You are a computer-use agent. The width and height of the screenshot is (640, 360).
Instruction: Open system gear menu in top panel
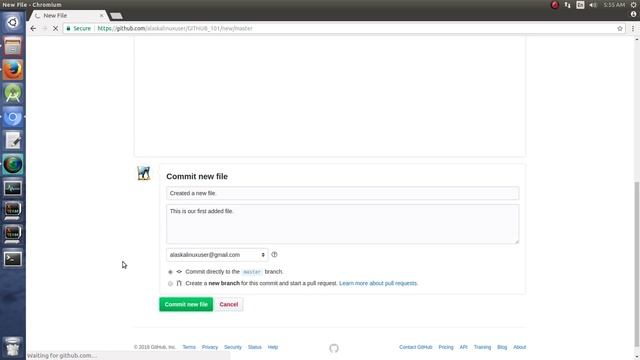[x=633, y=5]
